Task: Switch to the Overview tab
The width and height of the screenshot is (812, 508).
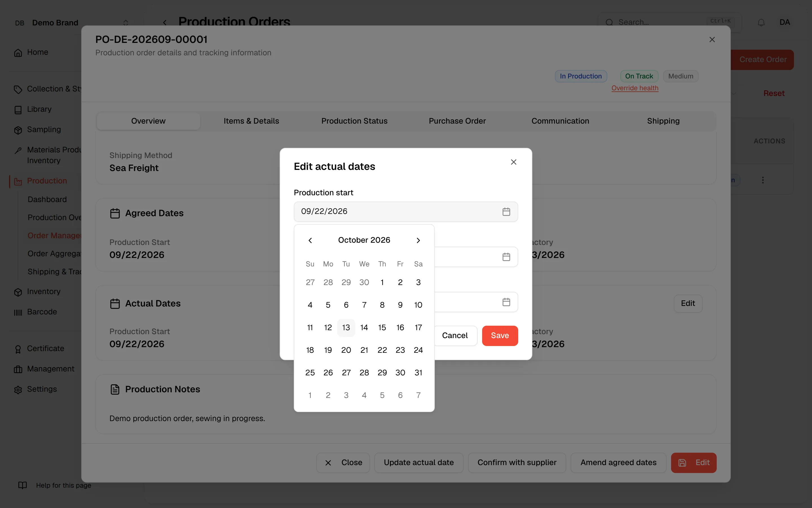Action: [x=148, y=121]
